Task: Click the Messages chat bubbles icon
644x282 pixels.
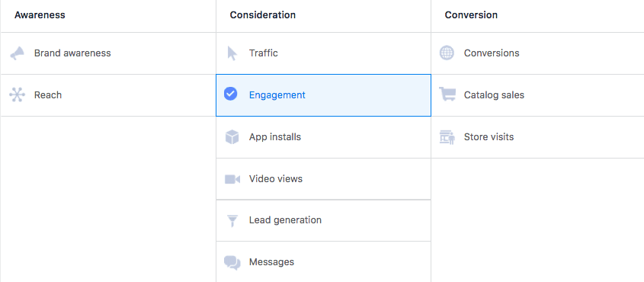Action: tap(232, 262)
